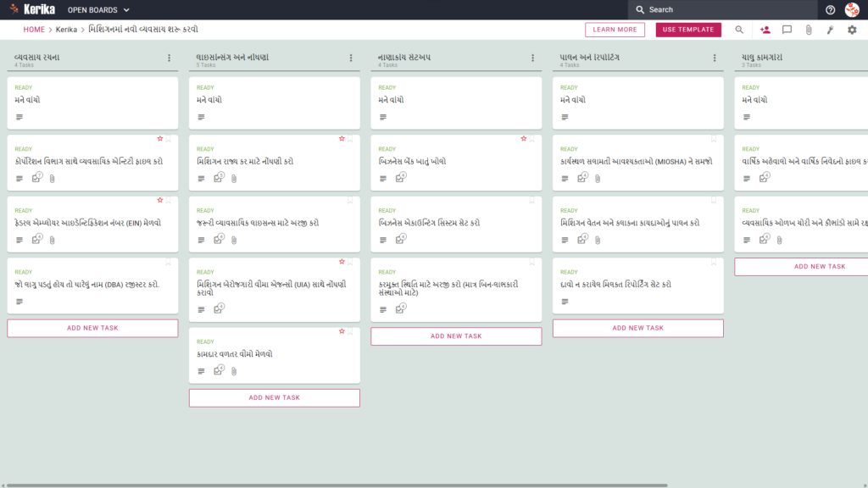
Task: Toggle the star on 'કોર્પોરેશન વિભાગ' card
Action: [x=160, y=139]
